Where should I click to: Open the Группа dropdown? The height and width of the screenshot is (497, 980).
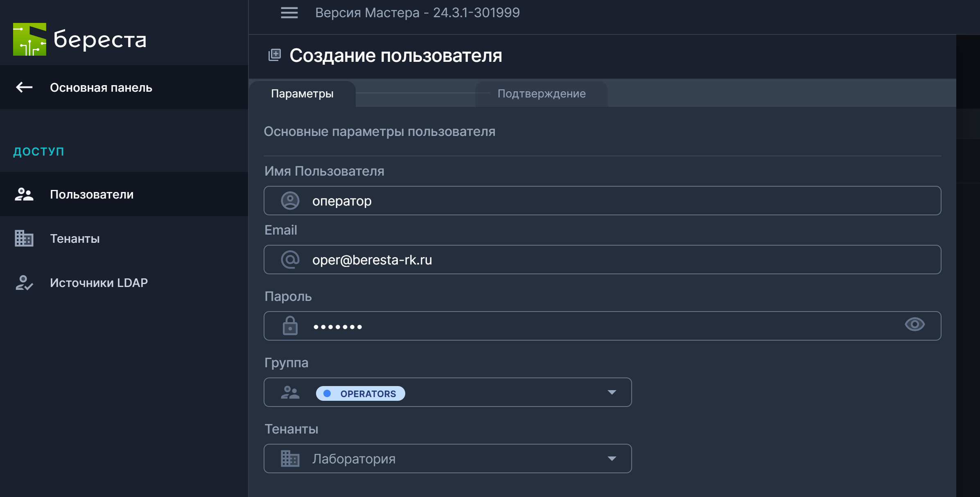[612, 392]
